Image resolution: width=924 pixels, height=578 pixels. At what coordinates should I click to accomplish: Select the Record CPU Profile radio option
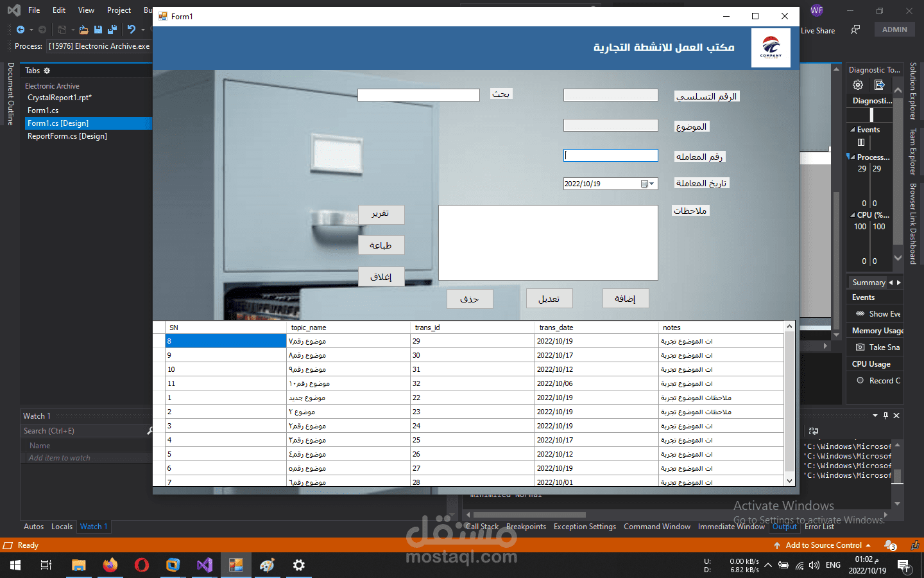coord(860,380)
